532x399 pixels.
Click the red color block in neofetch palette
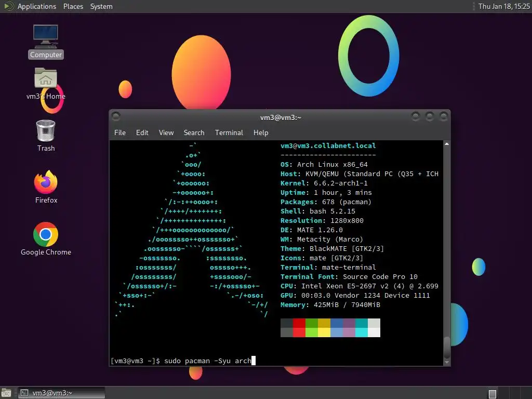pyautogui.click(x=299, y=328)
